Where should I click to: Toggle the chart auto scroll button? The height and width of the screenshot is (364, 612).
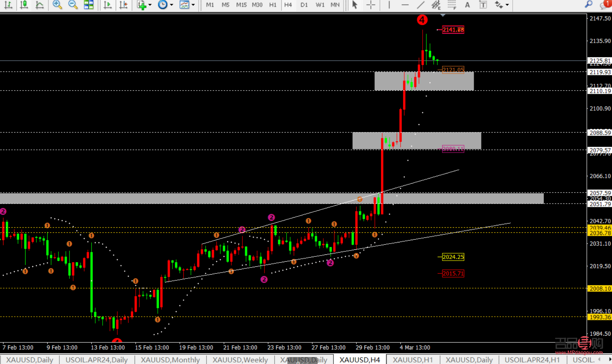(108, 5)
